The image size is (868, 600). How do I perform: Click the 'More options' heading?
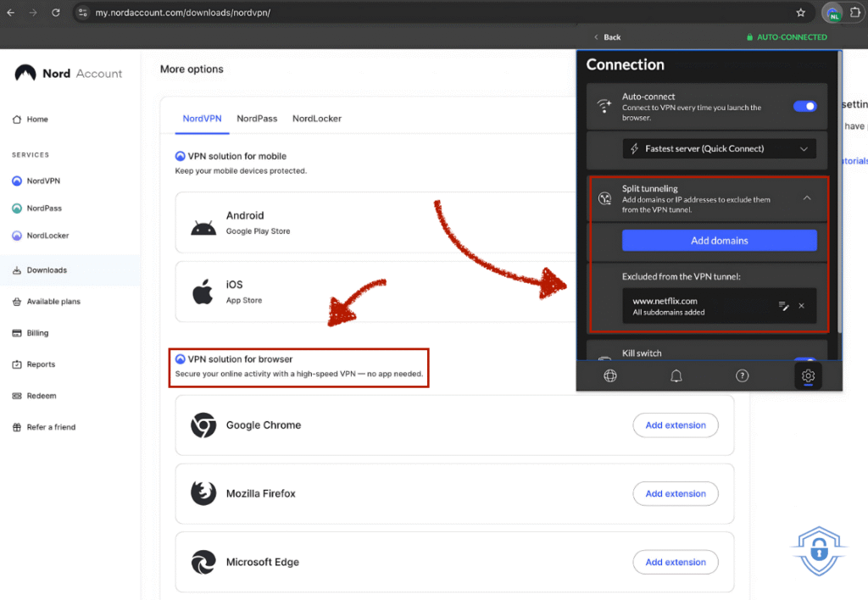click(x=192, y=69)
